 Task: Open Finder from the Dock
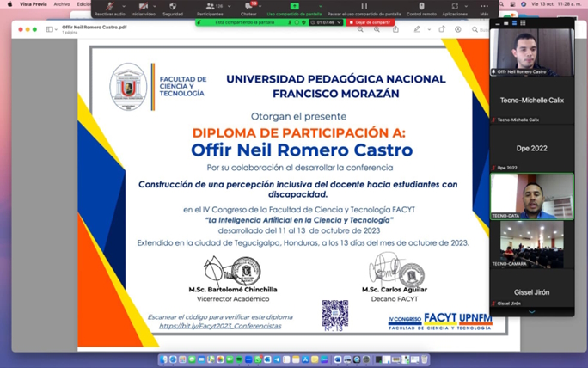point(163,359)
